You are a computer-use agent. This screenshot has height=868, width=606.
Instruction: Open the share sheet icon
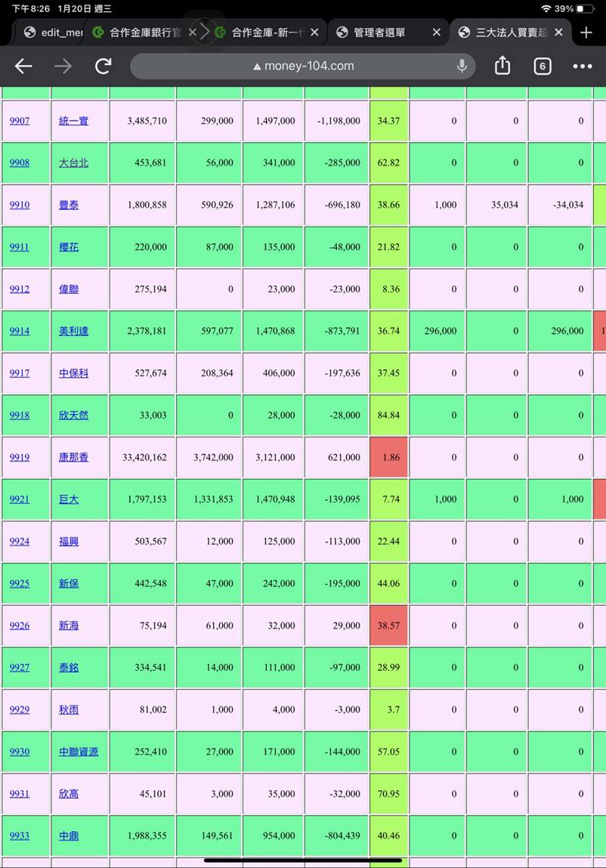pos(502,66)
